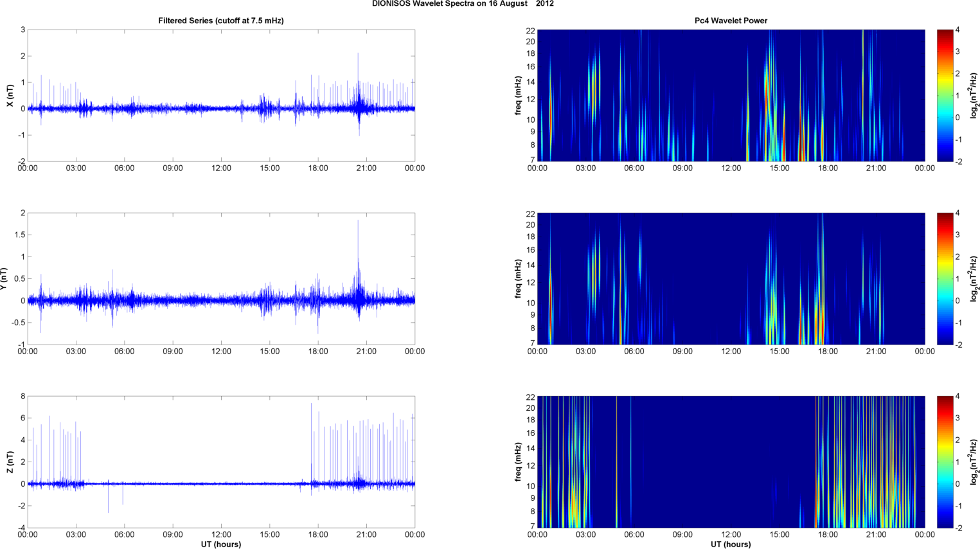Image resolution: width=980 pixels, height=549 pixels.
Task: Click the '6' tick on the Z series axis
Action: pos(22,419)
